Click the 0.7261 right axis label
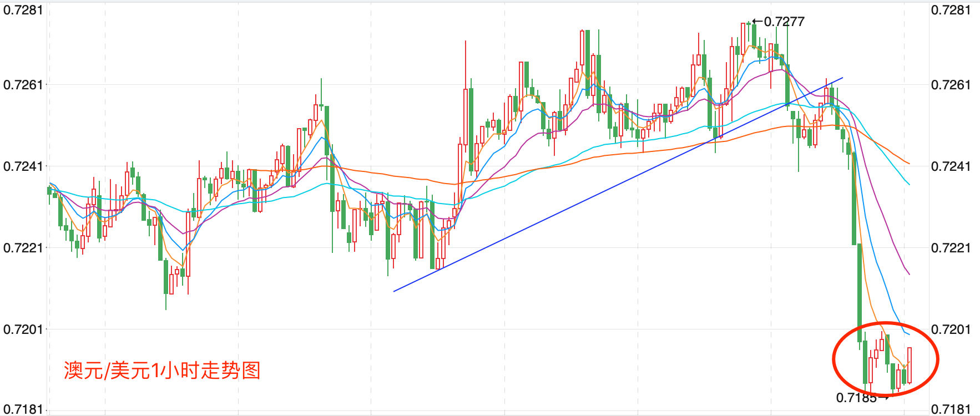 [x=951, y=85]
